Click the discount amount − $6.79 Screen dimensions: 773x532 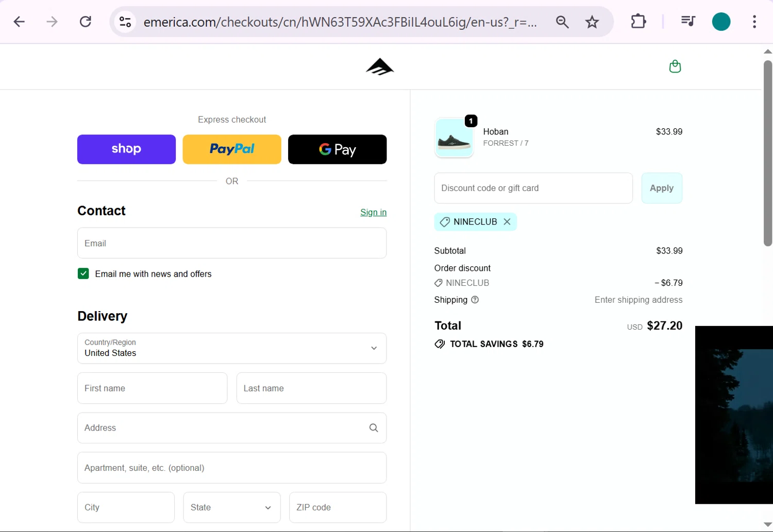point(668,283)
